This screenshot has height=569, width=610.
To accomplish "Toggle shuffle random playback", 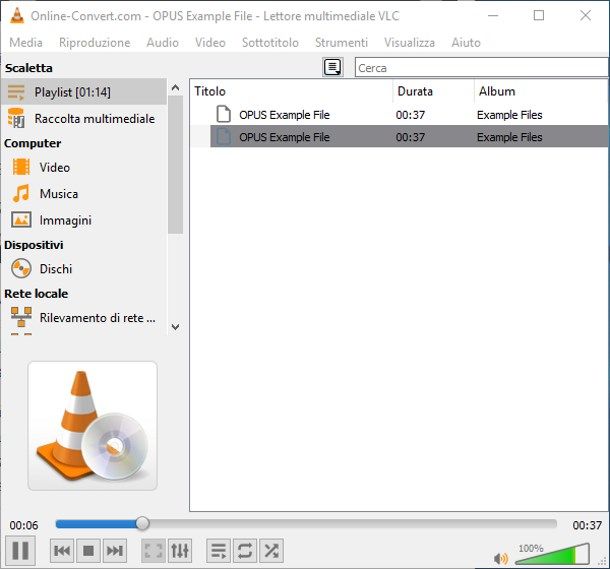I will [x=271, y=550].
